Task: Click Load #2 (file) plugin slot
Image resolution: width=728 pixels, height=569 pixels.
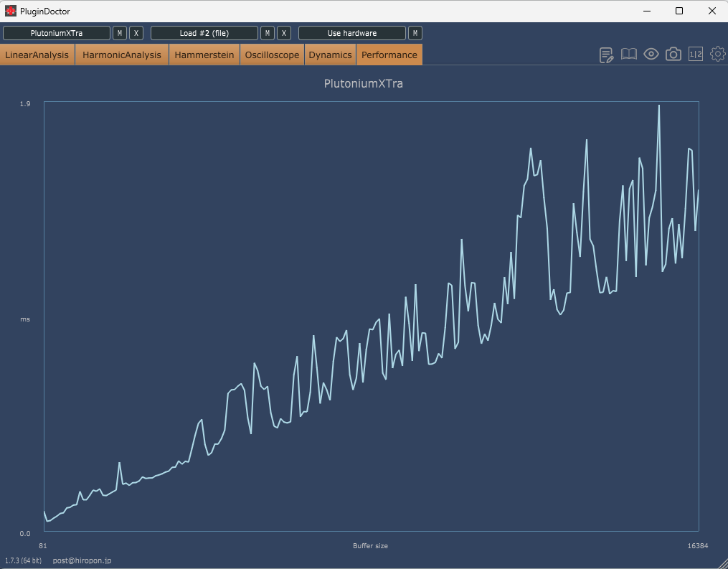Action: click(x=204, y=33)
